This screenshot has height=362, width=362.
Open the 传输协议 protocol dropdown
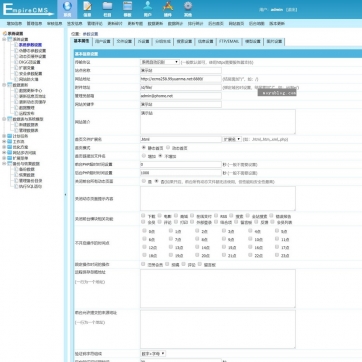point(160,62)
